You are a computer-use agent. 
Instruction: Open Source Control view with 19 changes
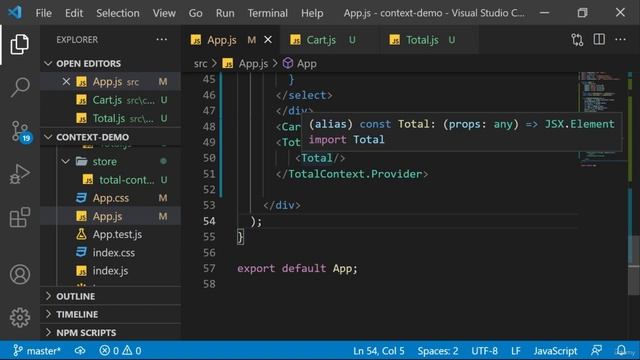20,131
